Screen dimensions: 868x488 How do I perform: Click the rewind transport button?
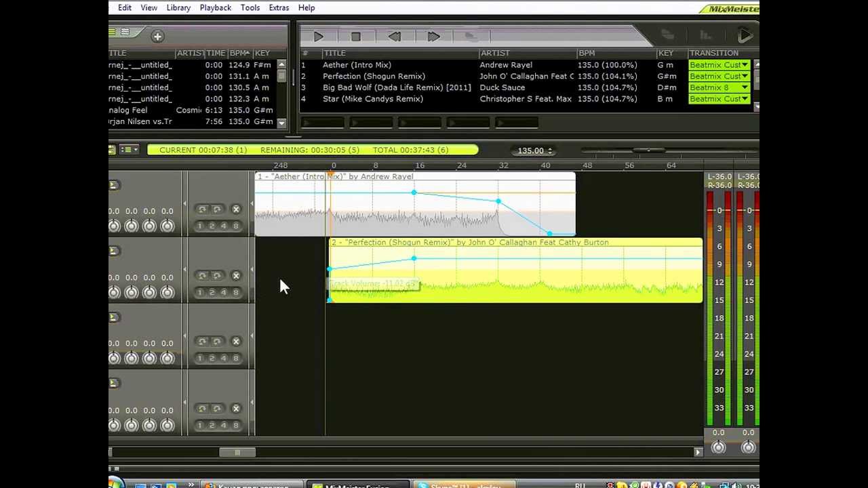point(394,37)
